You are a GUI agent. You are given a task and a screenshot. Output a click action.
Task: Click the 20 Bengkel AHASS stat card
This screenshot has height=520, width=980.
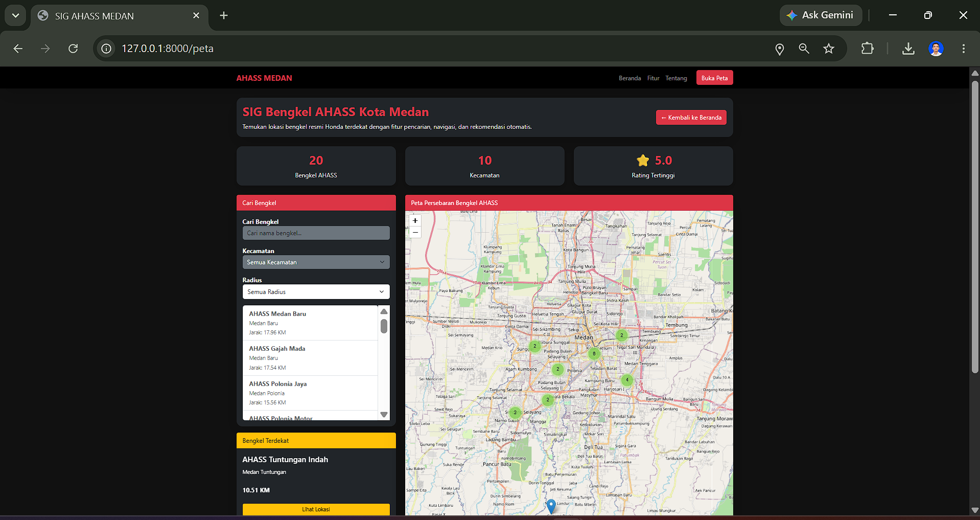316,166
